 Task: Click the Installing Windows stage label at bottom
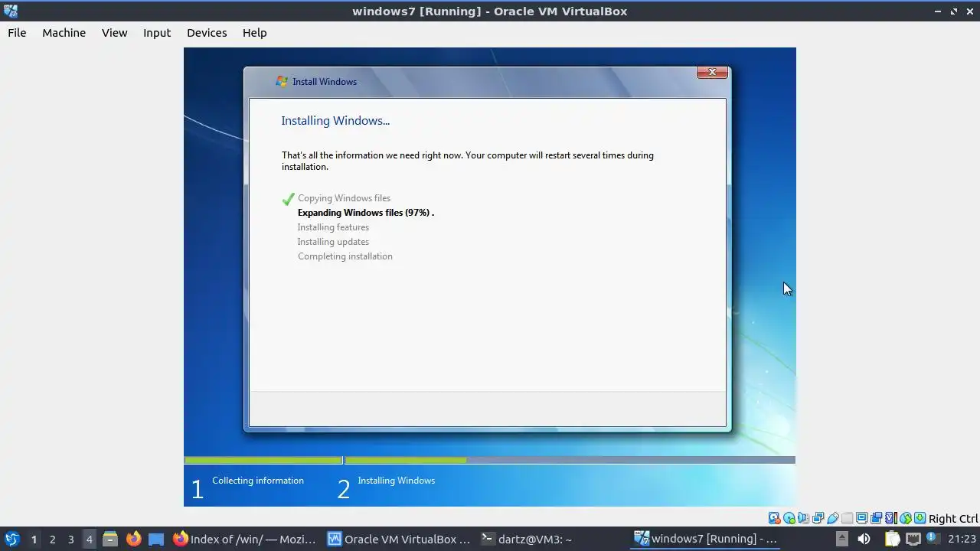[x=397, y=481]
